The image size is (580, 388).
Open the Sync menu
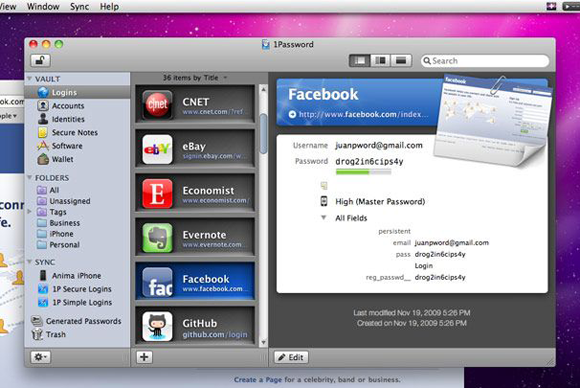(x=80, y=6)
